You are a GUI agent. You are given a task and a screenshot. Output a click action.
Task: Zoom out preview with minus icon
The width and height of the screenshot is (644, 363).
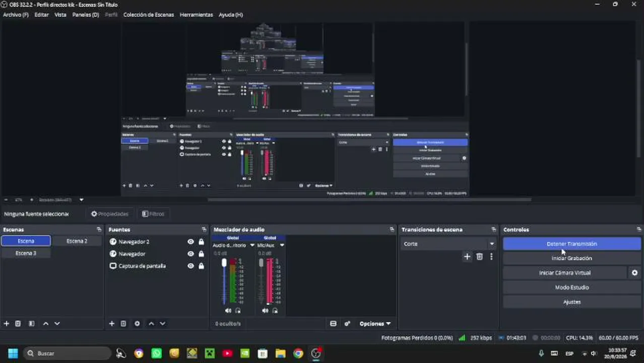coord(6,200)
